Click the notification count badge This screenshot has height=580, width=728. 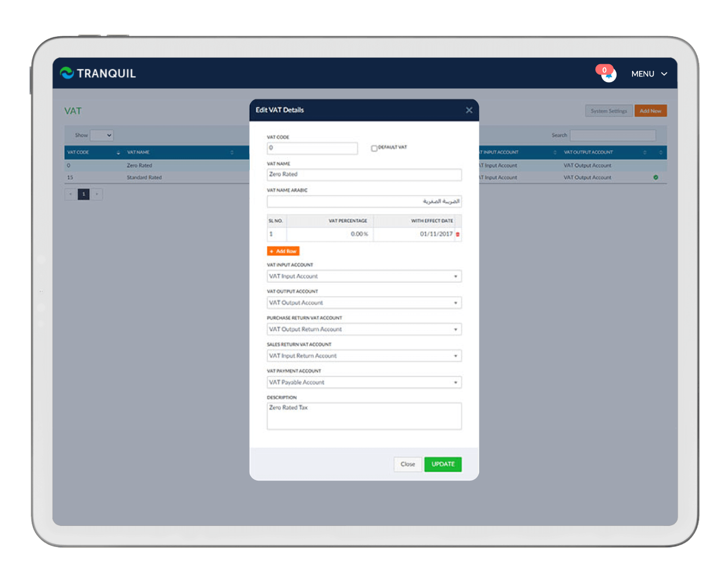(604, 70)
